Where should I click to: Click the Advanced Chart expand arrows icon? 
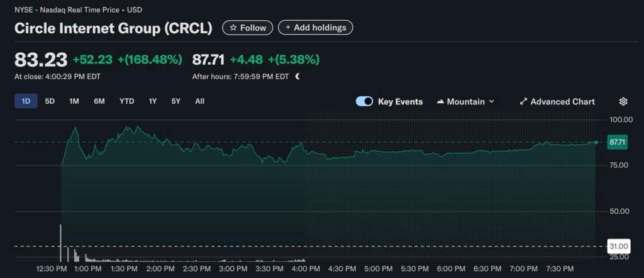point(523,101)
